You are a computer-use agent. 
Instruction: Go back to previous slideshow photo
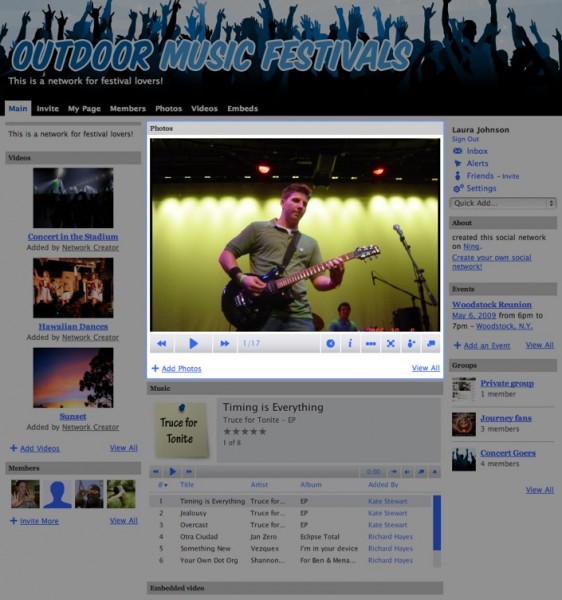[x=162, y=343]
